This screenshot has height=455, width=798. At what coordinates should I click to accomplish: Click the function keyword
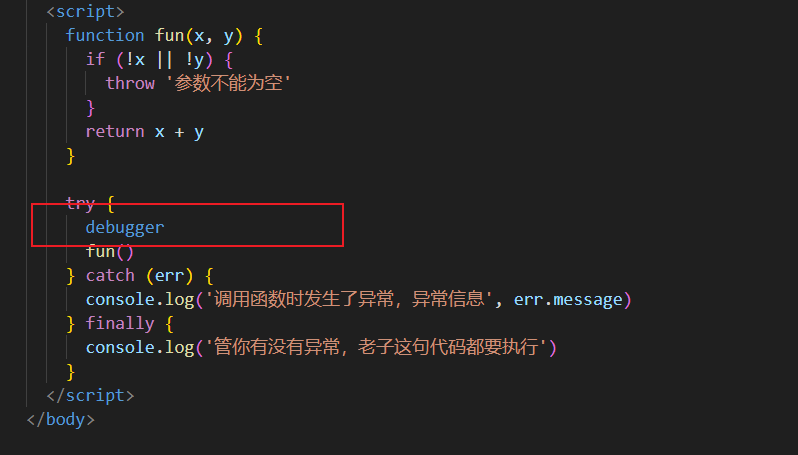(105, 35)
